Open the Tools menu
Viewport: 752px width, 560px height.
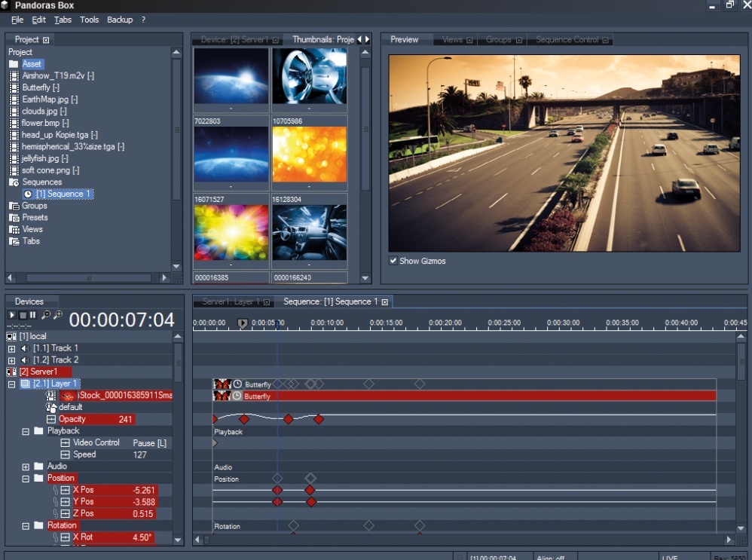89,20
